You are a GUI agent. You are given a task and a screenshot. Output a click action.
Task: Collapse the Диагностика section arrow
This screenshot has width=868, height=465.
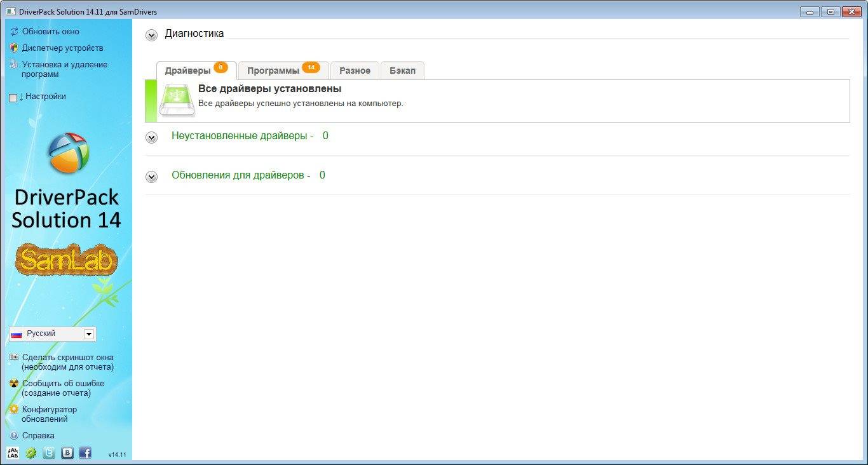coord(151,35)
